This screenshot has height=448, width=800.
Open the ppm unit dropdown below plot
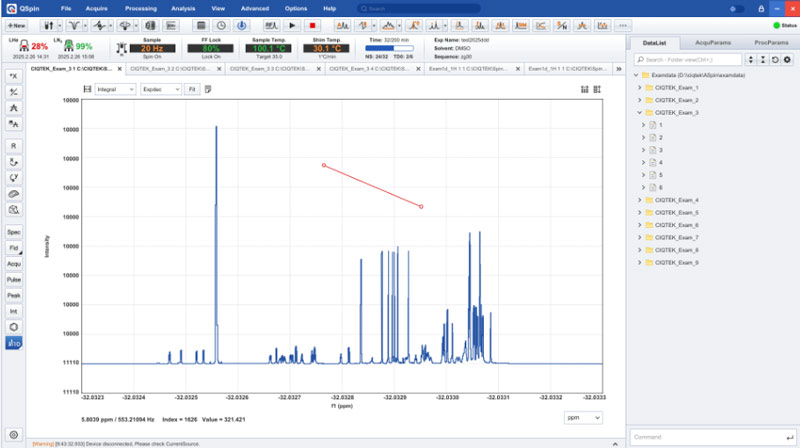584,416
